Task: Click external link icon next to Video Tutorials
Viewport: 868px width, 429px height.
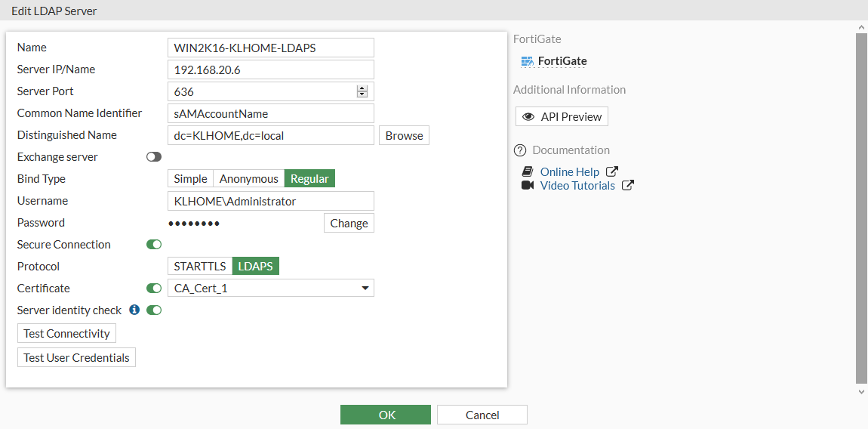Action: [627, 186]
